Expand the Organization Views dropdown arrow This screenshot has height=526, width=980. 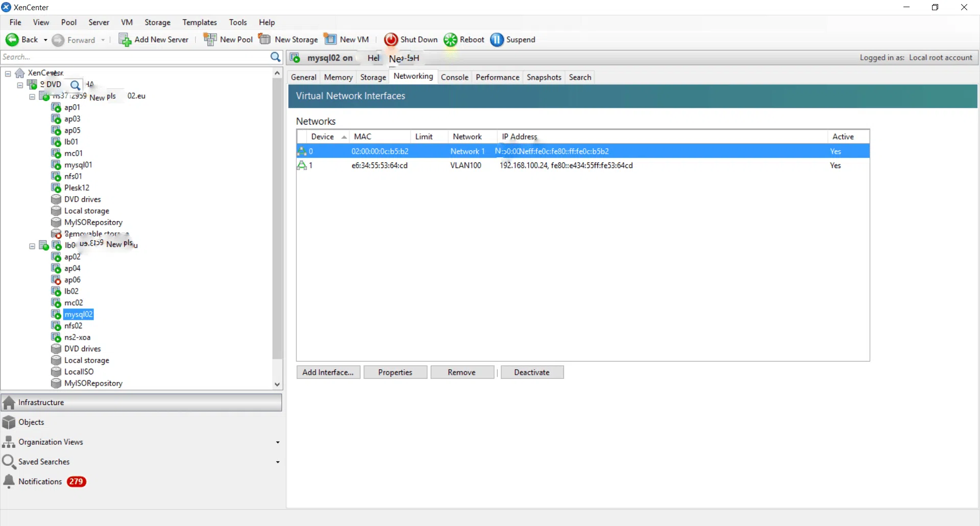(278, 442)
